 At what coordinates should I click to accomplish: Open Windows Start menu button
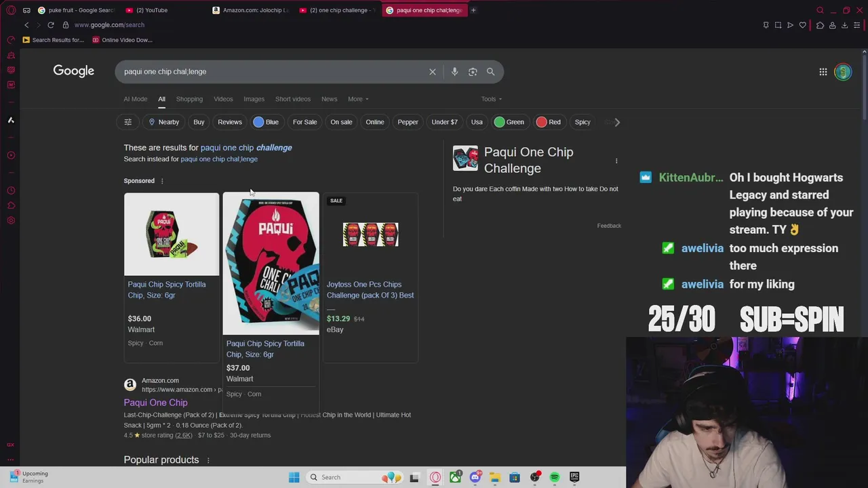coord(294,477)
